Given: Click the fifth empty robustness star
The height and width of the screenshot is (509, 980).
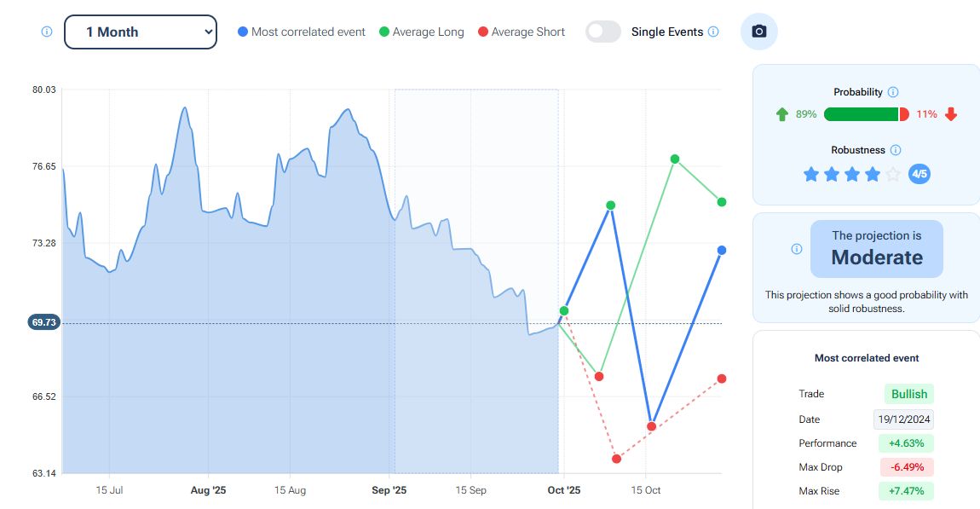Looking at the screenshot, I should (892, 175).
